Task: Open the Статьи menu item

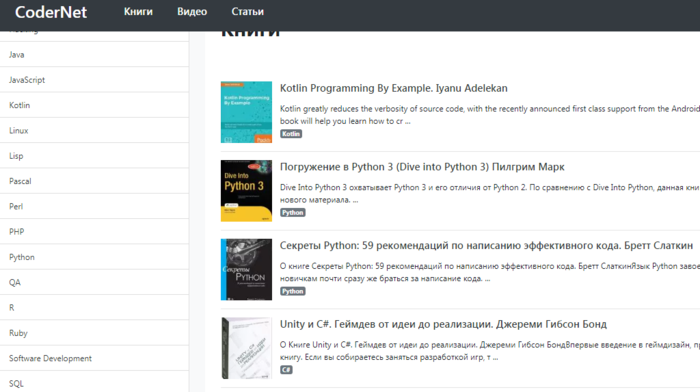Action: [247, 12]
